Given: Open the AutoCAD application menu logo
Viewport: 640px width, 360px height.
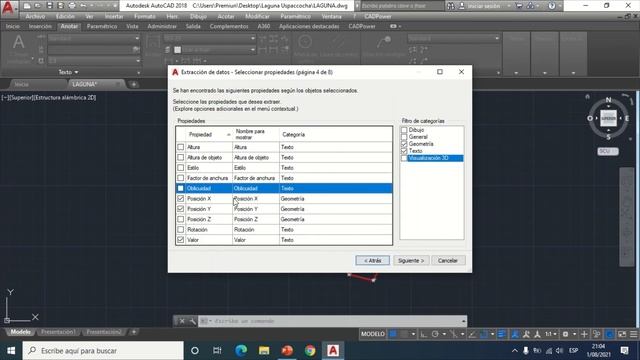Looking at the screenshot, I should tap(7, 7).
